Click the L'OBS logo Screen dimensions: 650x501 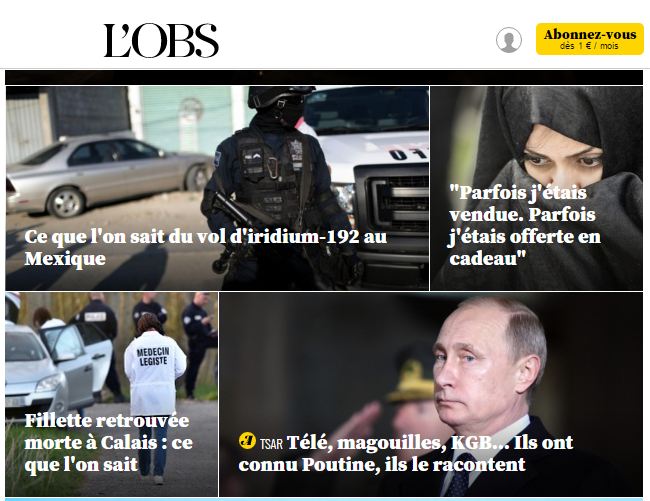161,40
